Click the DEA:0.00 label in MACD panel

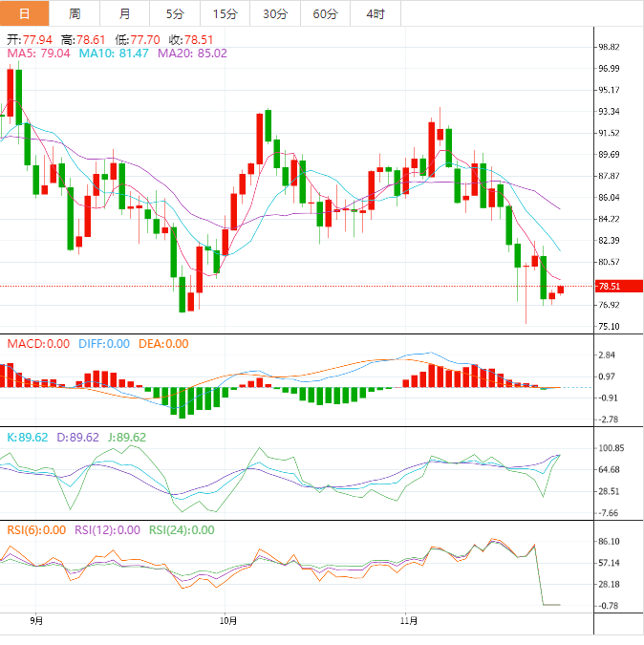(x=163, y=344)
